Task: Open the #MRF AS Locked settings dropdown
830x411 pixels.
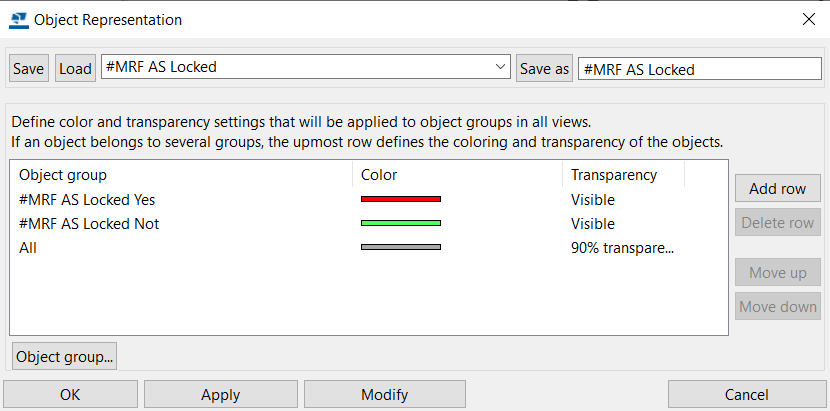Action: pyautogui.click(x=305, y=67)
